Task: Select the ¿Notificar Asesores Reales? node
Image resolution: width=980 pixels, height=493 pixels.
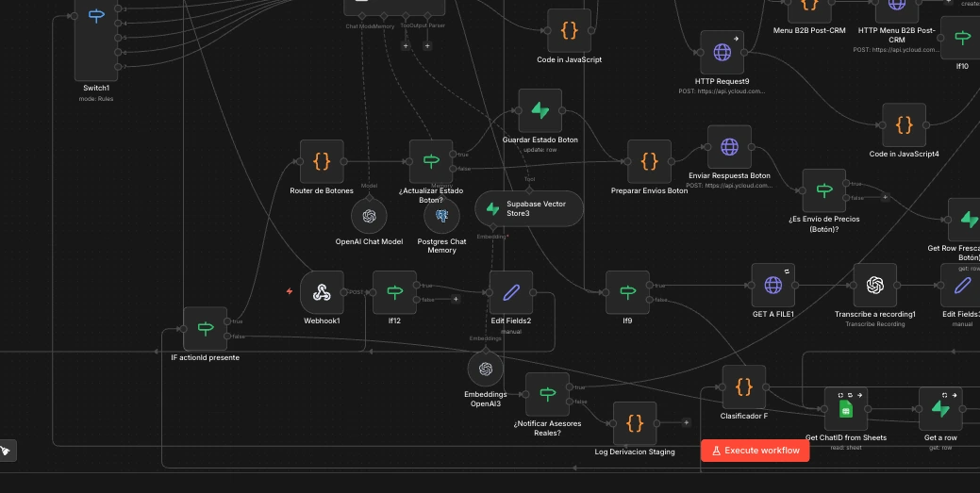Action: tap(547, 394)
